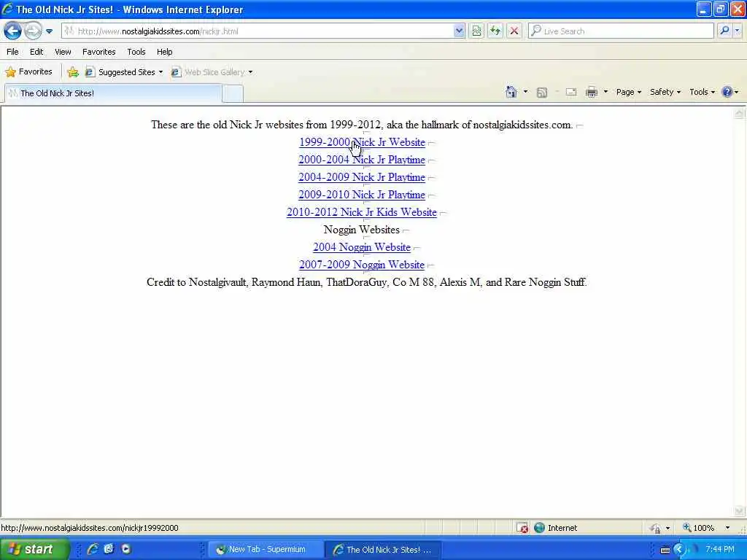Click the Read Mail icon

tap(571, 92)
